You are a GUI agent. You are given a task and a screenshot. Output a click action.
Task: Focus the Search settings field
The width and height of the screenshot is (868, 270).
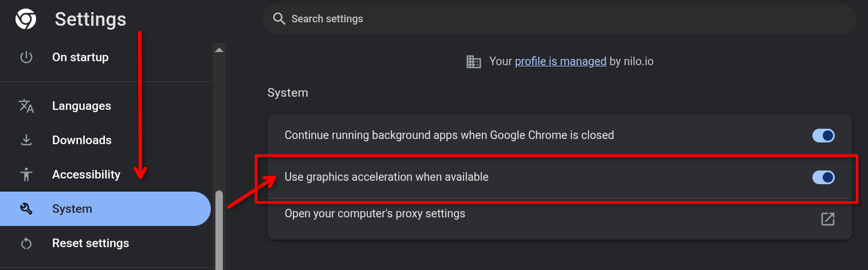pos(559,19)
